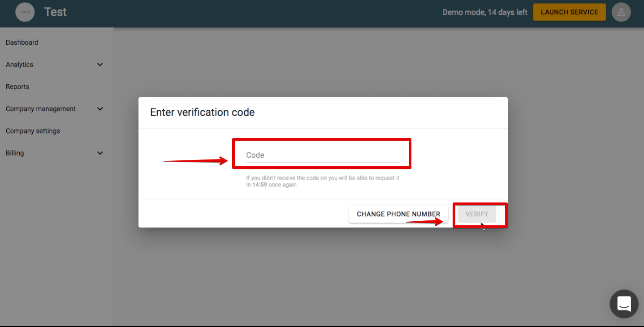644x327 pixels.
Task: Click the round company logo placeholder
Action: click(25, 12)
